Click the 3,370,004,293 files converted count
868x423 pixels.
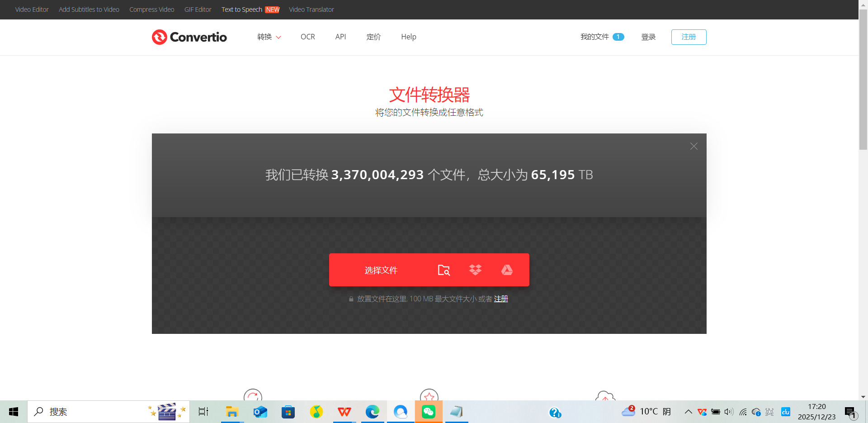(x=377, y=175)
